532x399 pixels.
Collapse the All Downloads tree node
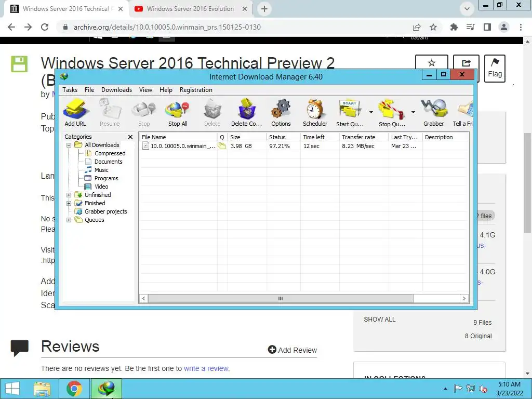(x=69, y=145)
